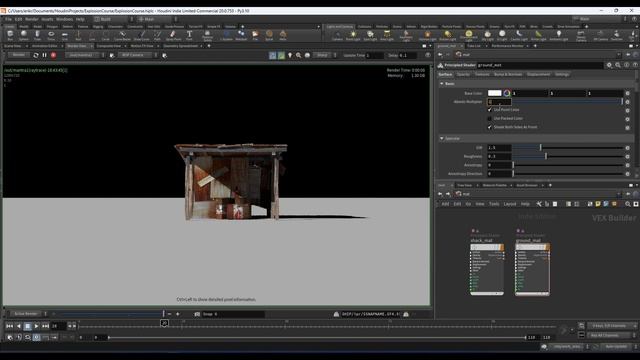Open the render node /out/mantra1 dropdown
Viewport: 640px width, 360px height.
(x=84, y=55)
